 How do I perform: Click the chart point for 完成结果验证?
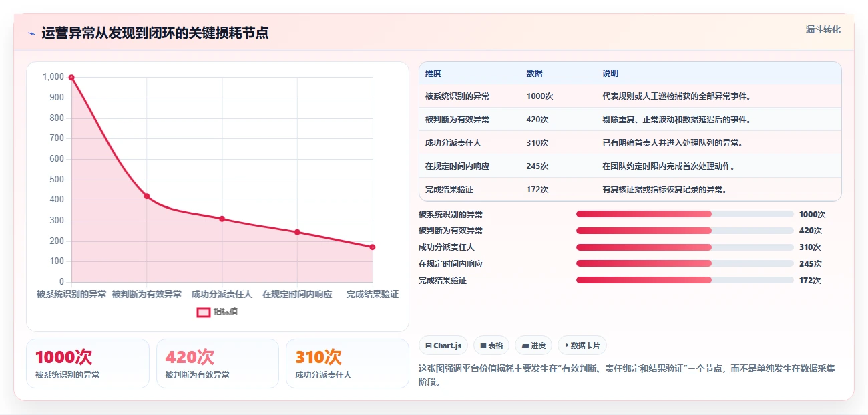pos(373,247)
